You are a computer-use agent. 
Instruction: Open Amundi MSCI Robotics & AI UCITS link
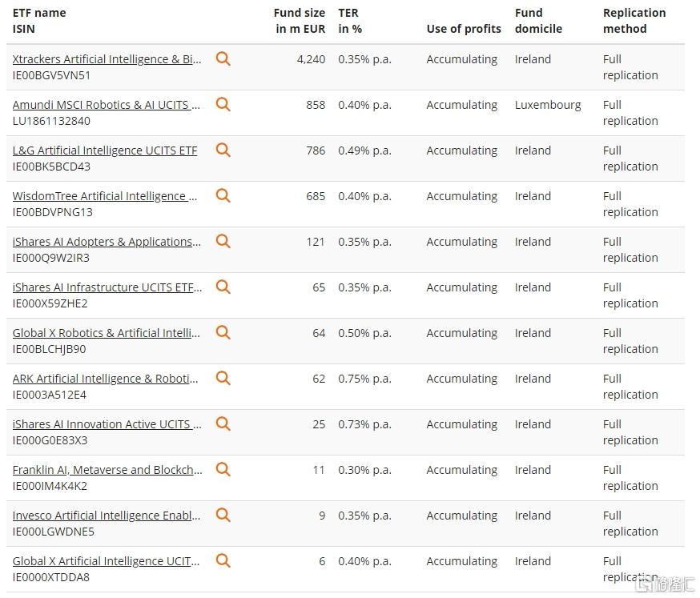107,105
